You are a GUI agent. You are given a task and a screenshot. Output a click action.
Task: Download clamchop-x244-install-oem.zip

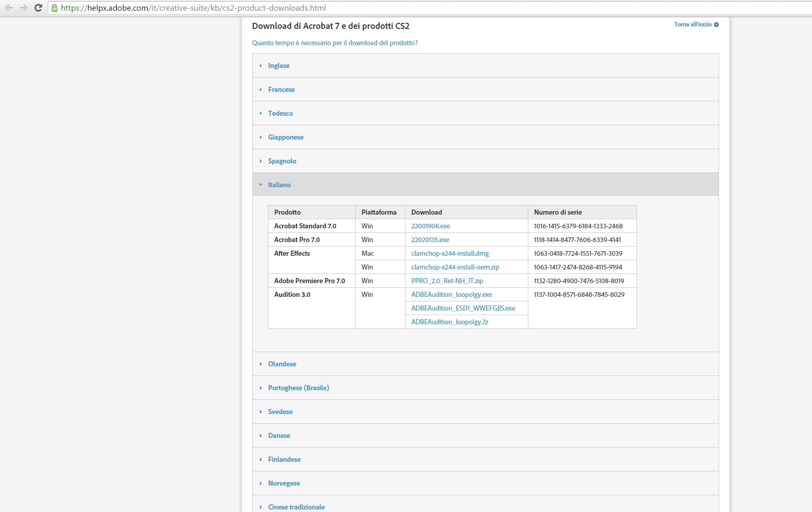455,267
